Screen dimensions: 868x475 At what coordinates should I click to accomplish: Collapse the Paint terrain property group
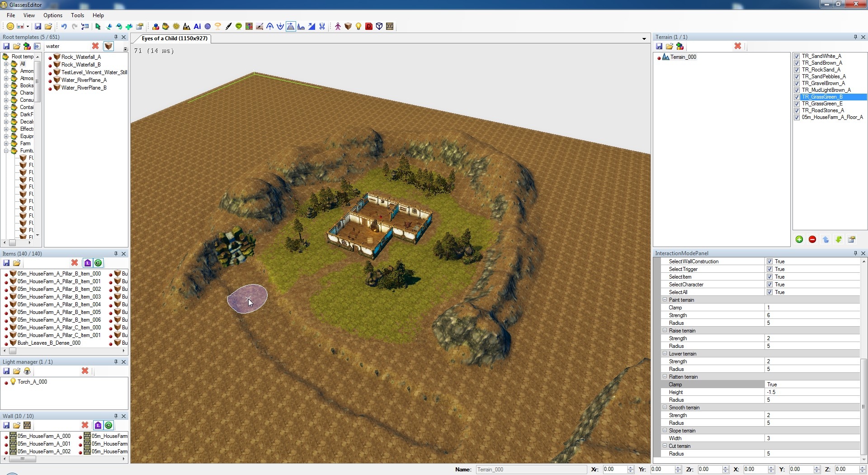point(665,300)
